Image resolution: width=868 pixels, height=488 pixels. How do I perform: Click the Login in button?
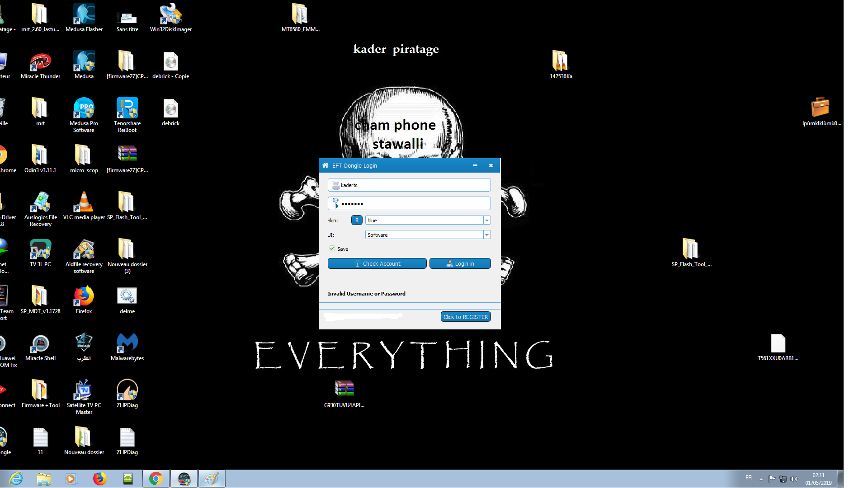pyautogui.click(x=460, y=264)
